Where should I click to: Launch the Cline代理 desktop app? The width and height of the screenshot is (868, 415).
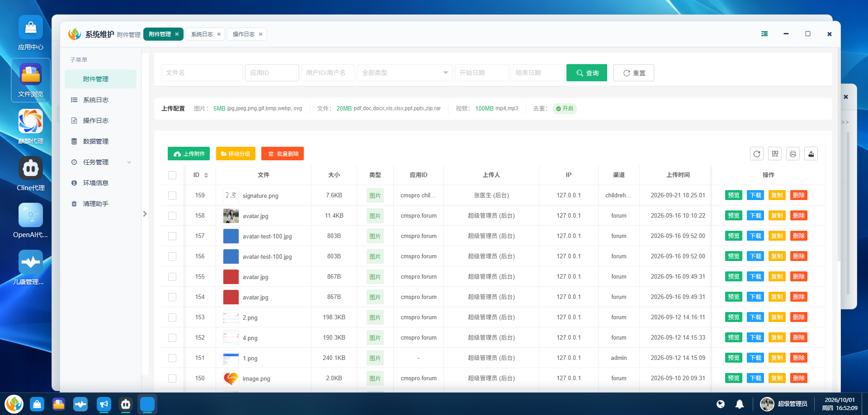30,173
